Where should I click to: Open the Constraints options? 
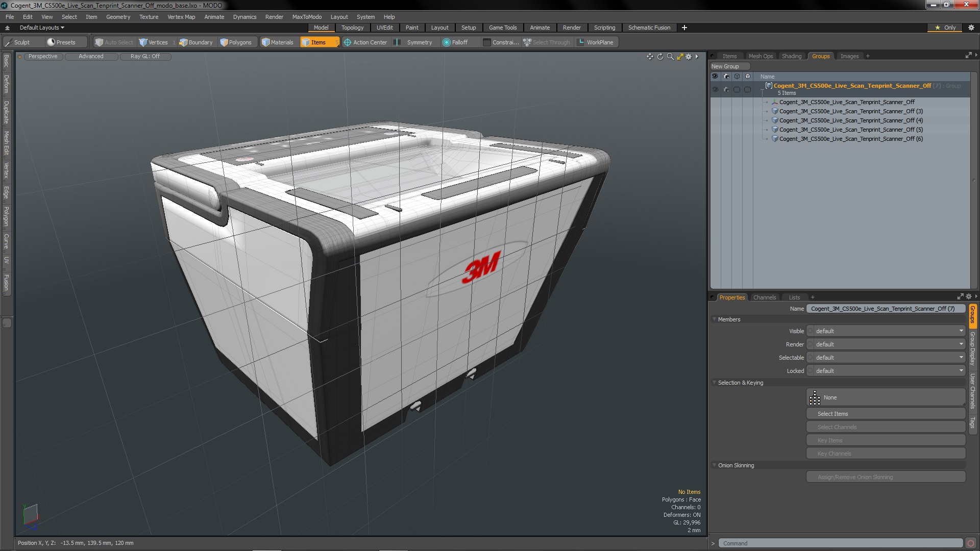click(501, 42)
